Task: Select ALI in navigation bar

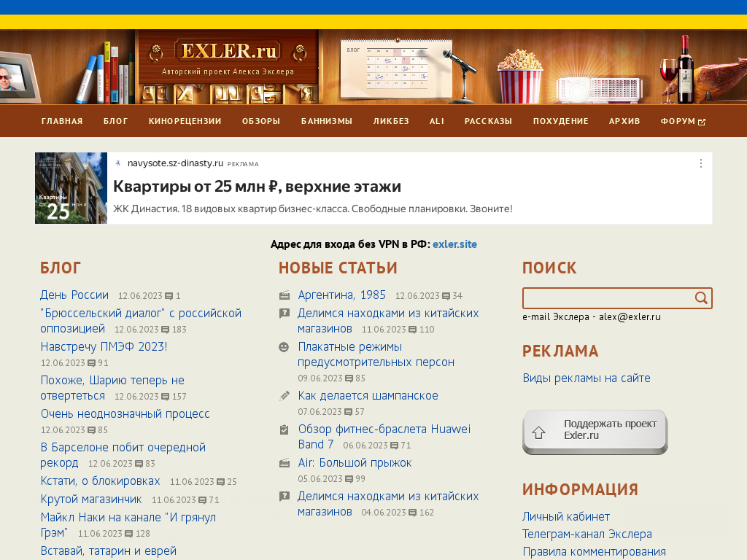Action: tap(437, 121)
